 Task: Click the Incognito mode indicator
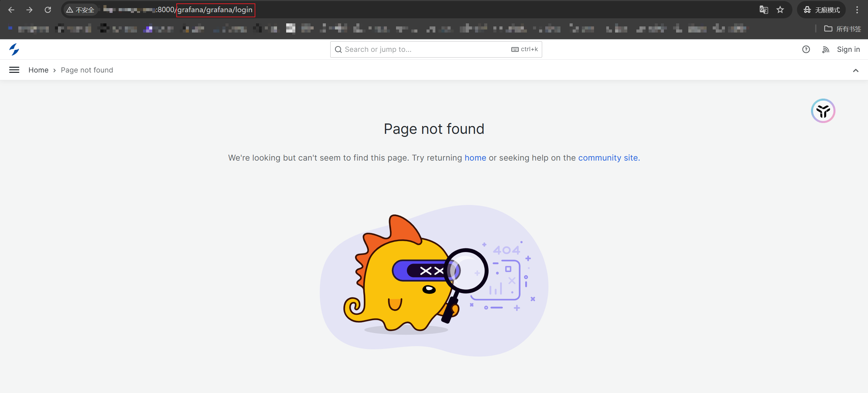tap(822, 10)
